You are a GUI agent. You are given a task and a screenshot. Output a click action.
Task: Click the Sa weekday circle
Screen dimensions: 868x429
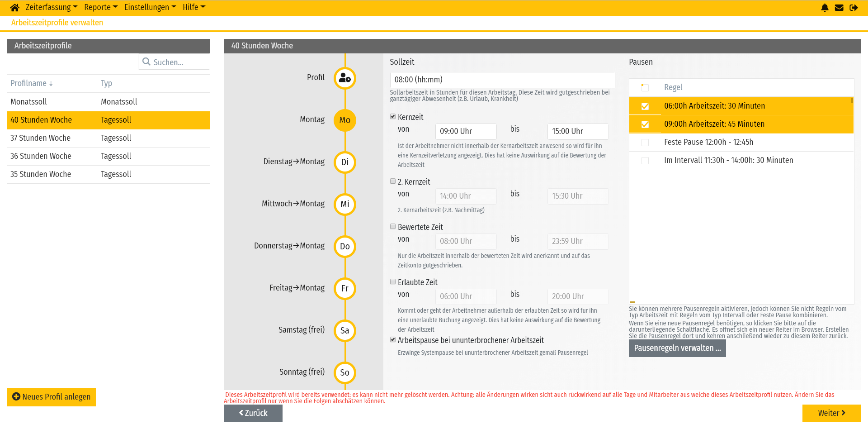coord(345,330)
